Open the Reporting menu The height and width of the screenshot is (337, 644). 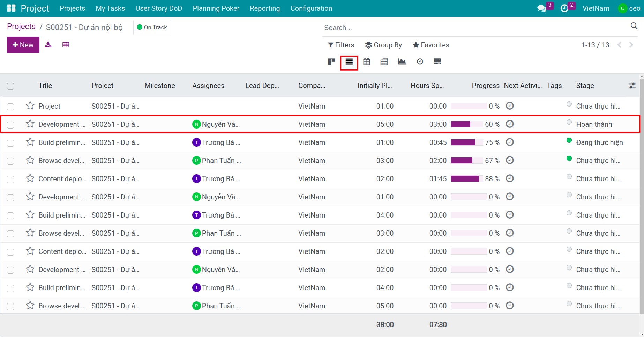[x=265, y=8]
